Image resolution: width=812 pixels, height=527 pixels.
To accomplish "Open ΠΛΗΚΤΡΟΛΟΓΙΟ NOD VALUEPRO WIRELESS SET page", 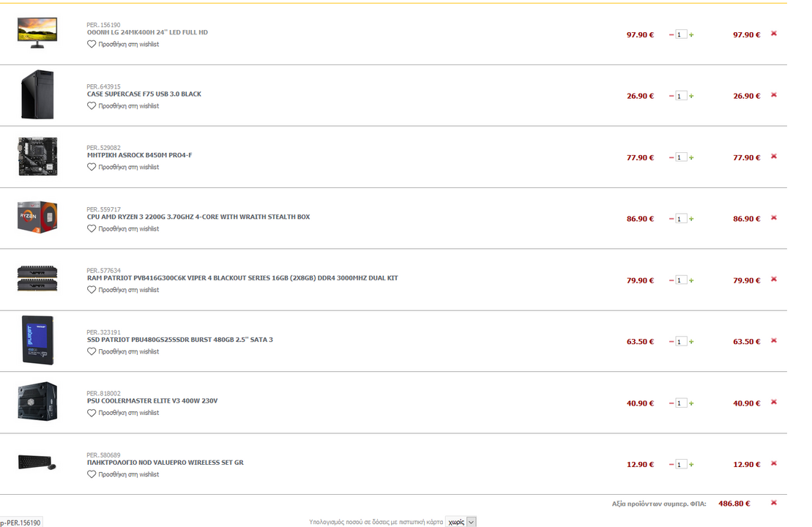I will coord(165,463).
